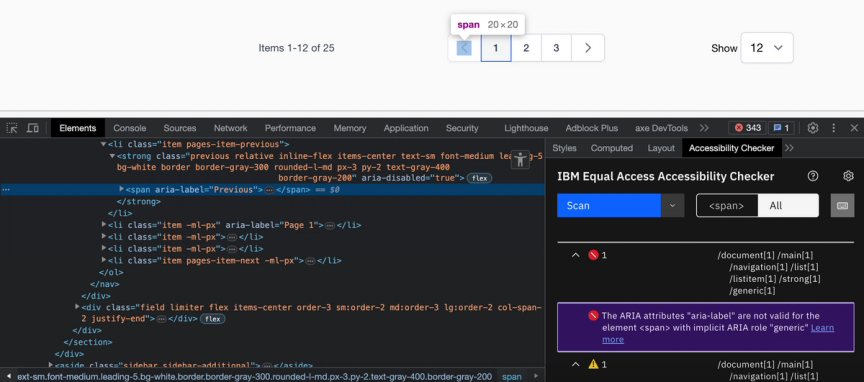The width and height of the screenshot is (864, 382).
Task: Click the red violation icon in the first issue
Action: [x=593, y=255]
